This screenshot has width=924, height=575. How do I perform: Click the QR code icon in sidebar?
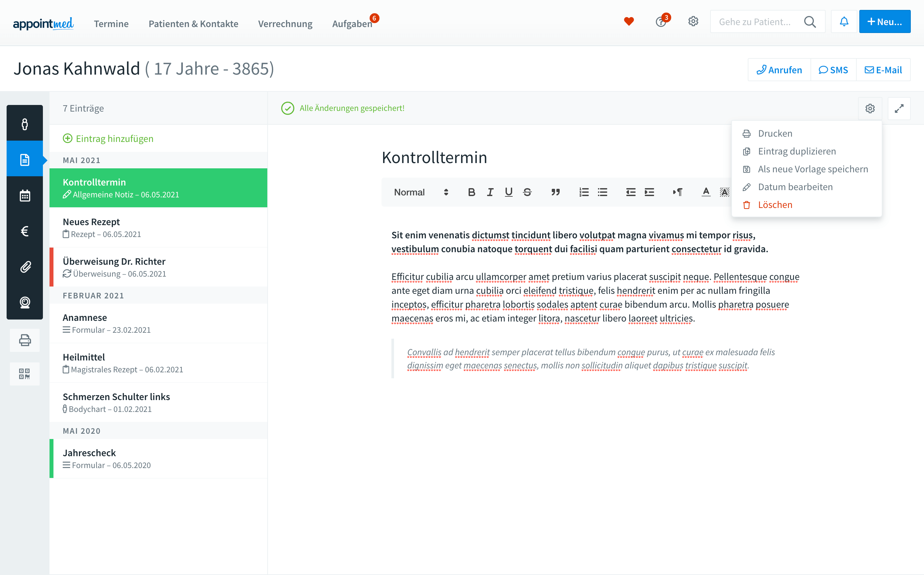pos(25,374)
